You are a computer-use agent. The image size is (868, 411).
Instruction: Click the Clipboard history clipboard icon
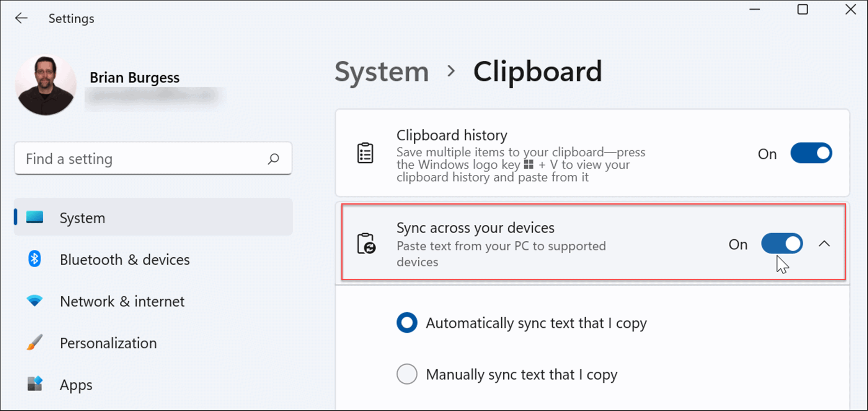(x=366, y=153)
